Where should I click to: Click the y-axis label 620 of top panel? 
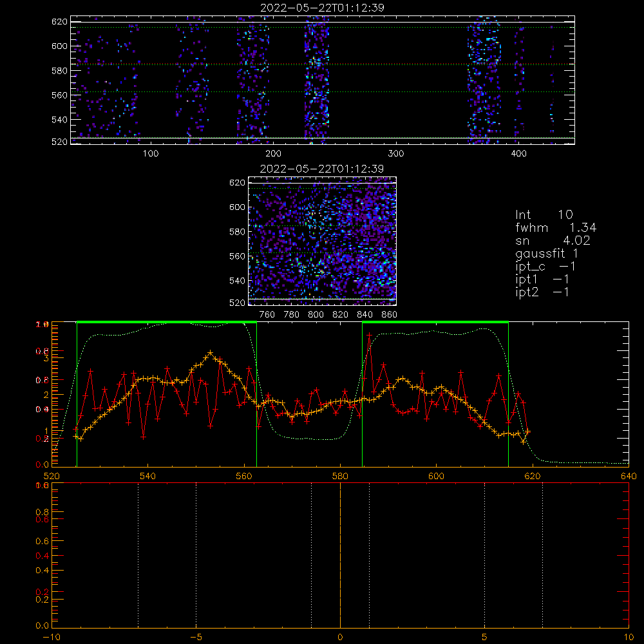59,22
